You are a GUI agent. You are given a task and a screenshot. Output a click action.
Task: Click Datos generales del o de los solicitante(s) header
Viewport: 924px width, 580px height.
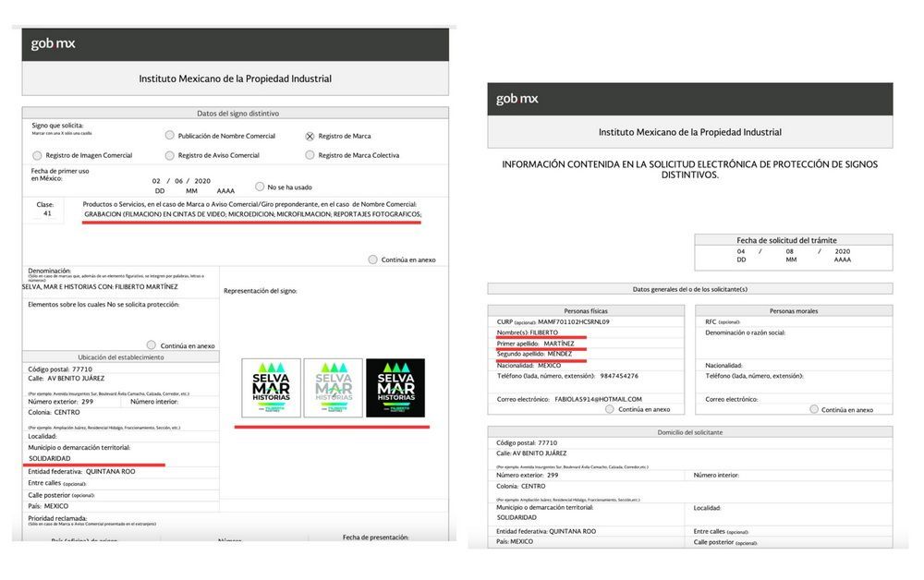coord(689,289)
